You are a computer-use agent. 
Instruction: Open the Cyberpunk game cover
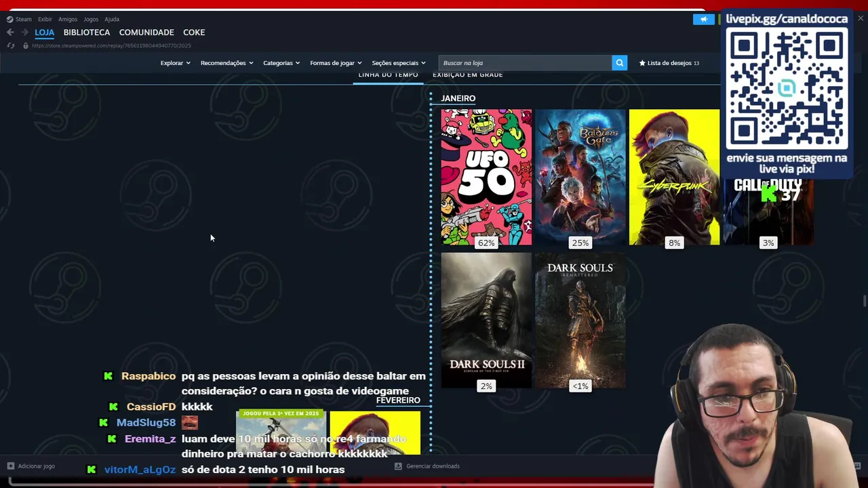(x=674, y=177)
